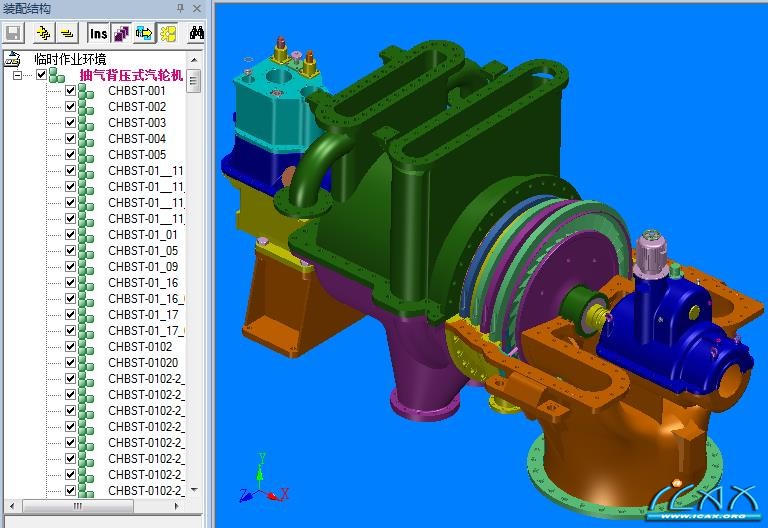768x528 pixels.
Task: Click the cyan blocks yellow arrow icon
Action: pyautogui.click(x=144, y=33)
